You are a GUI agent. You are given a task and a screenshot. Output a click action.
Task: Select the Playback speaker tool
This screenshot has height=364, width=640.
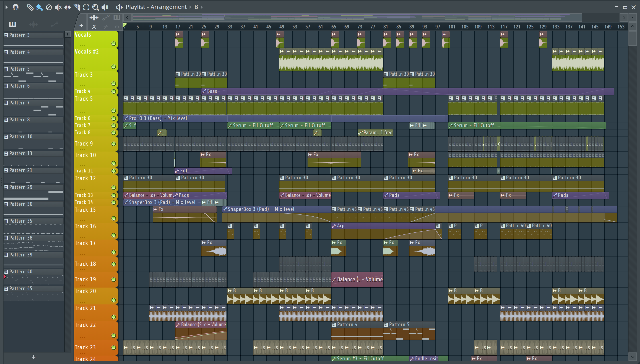(105, 7)
